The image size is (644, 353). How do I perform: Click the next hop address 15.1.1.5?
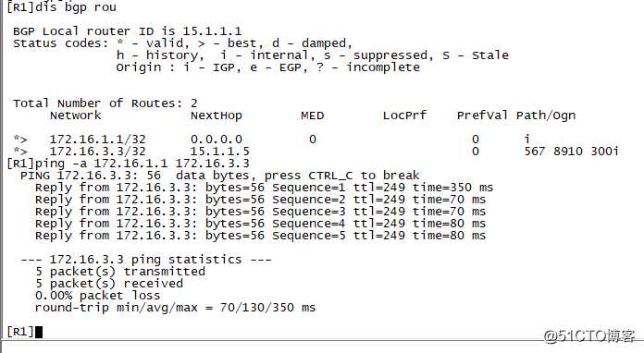[219, 152]
